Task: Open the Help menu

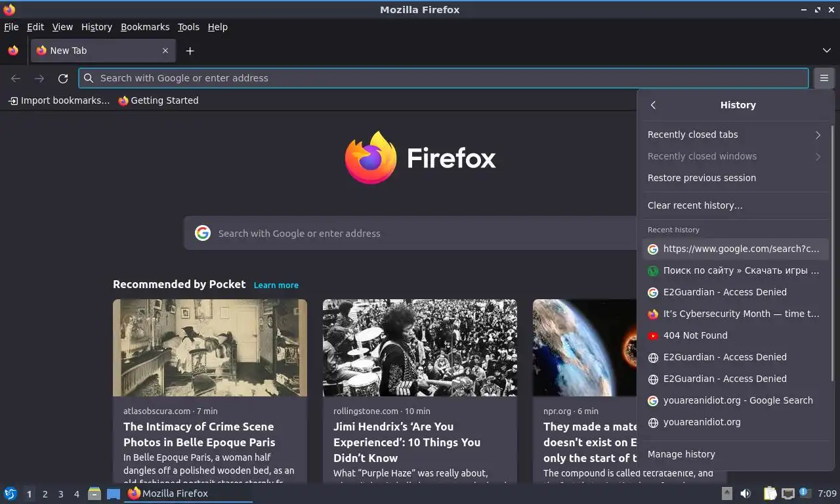Action: coord(217,27)
